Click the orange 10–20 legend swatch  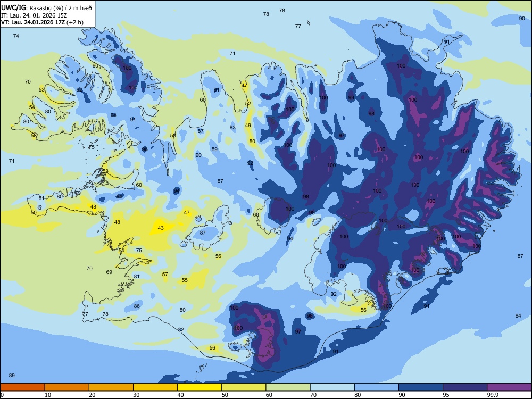(67, 387)
